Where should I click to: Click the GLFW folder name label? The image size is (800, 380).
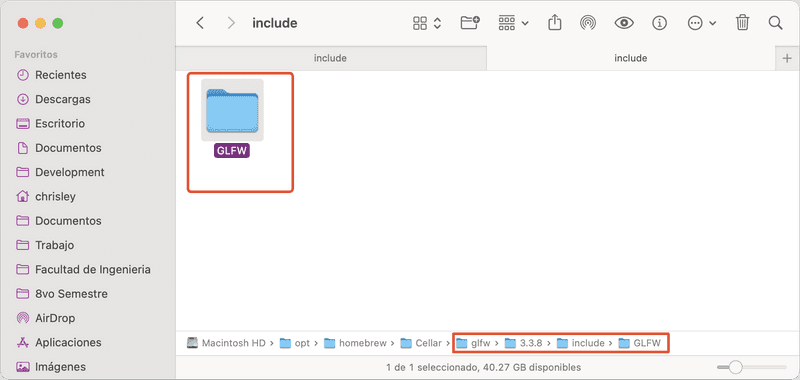tap(232, 151)
